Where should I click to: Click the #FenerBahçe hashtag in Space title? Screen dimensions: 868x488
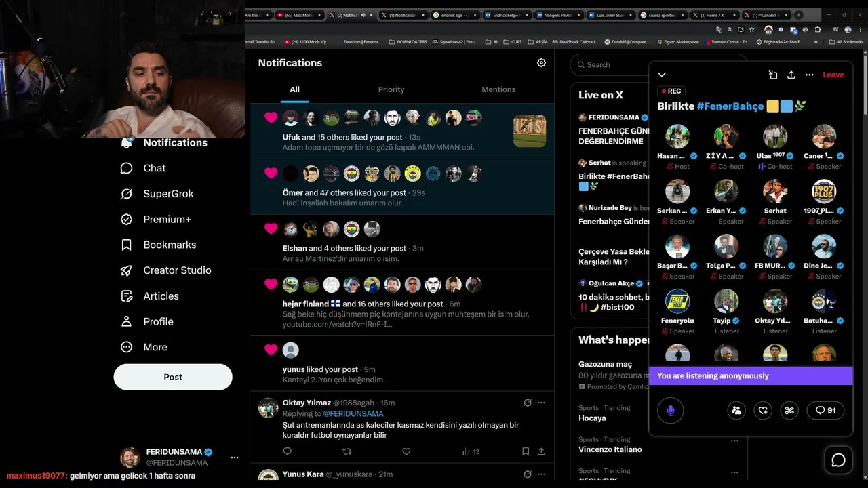(730, 106)
